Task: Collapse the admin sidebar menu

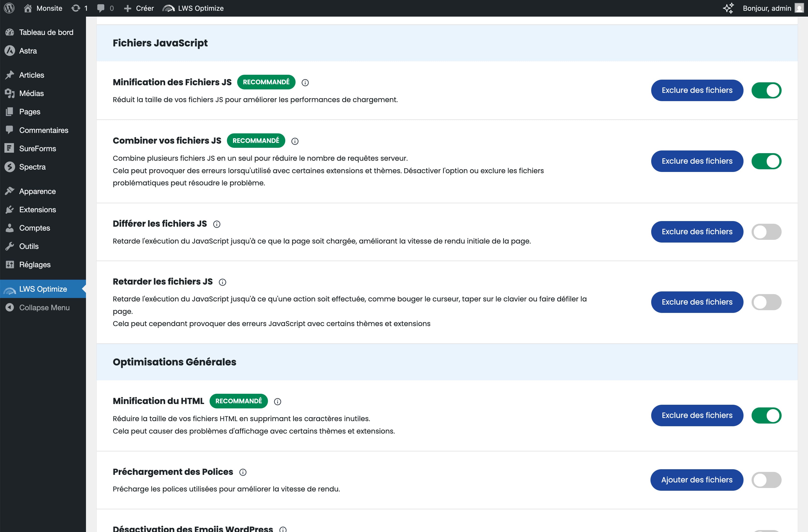Action: [x=44, y=307]
